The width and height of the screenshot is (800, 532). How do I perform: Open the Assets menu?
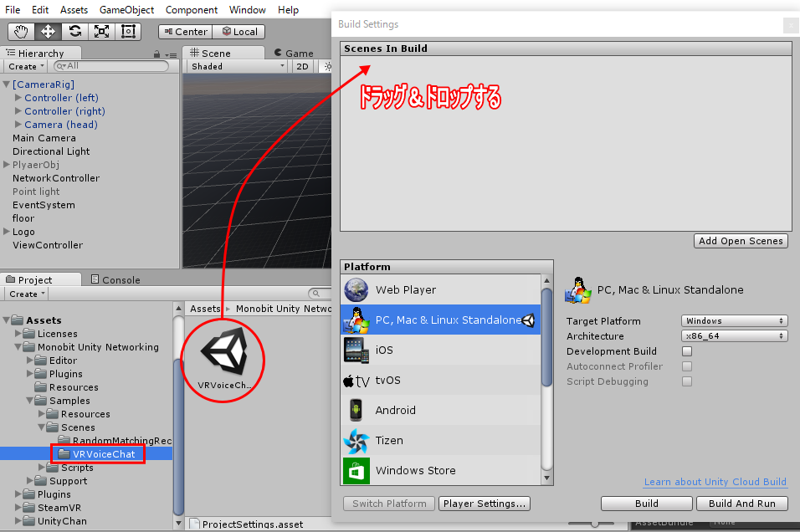(x=74, y=10)
